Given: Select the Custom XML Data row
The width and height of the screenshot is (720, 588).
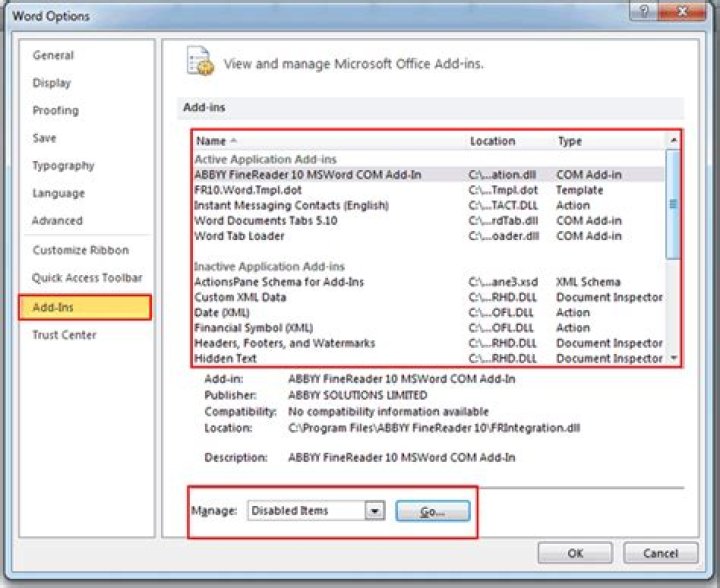Looking at the screenshot, I should 428,297.
